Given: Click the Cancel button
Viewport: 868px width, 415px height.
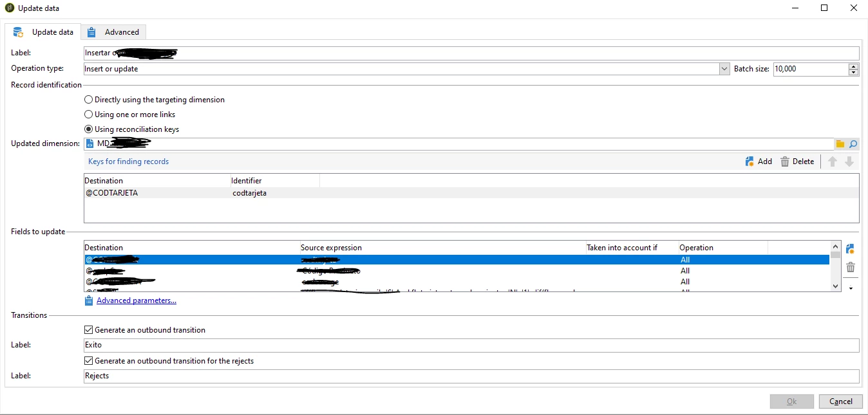Looking at the screenshot, I should point(840,401).
